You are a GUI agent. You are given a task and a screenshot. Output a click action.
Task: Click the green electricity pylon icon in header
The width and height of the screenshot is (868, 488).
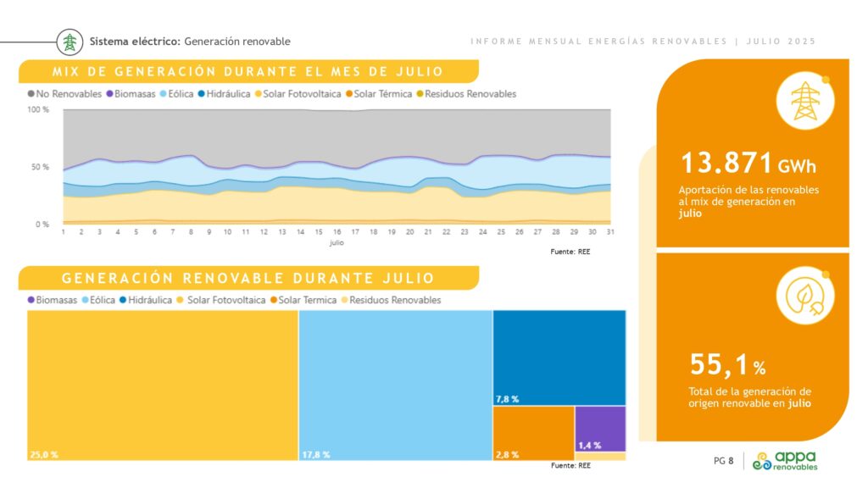70,42
